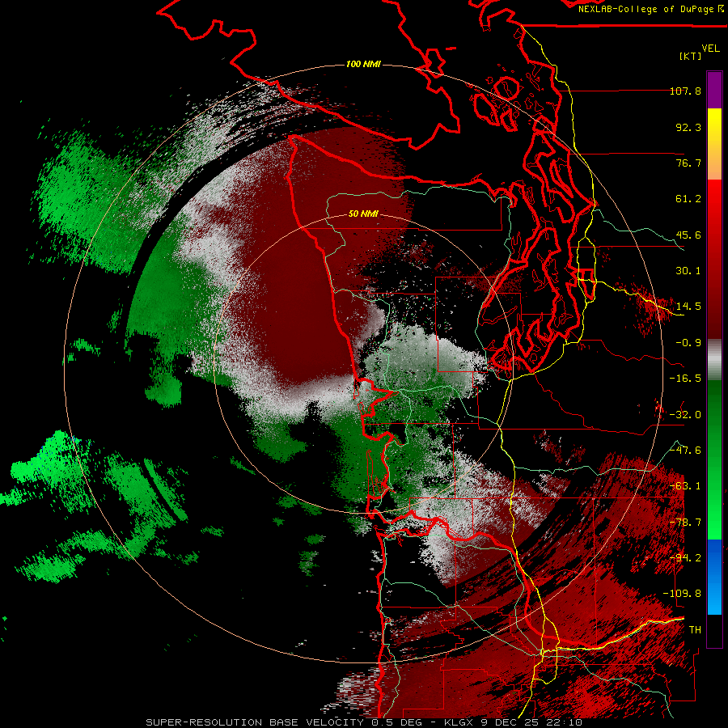
Task: Click the purple segment of velocity color bar
Action: [x=714, y=90]
